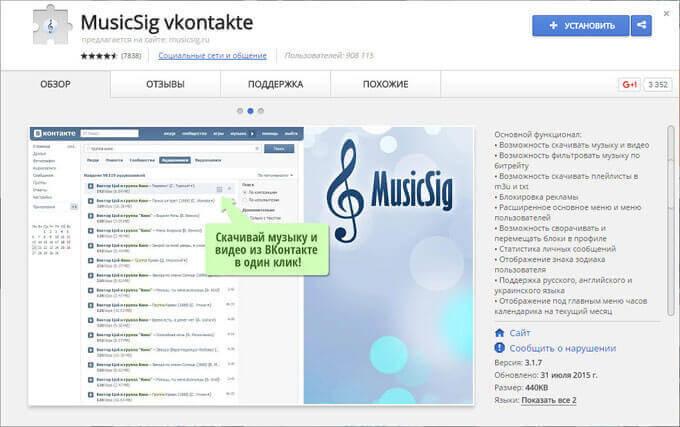Viewport: 680px width, 427px height.
Task: Open the ОТЗЫВЫ tab
Action: point(165,84)
